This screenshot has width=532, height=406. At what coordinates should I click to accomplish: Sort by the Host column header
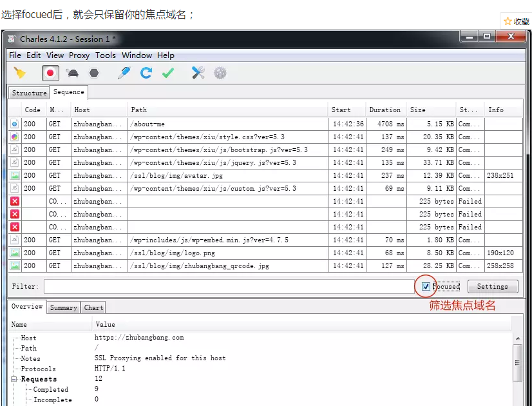pos(99,110)
